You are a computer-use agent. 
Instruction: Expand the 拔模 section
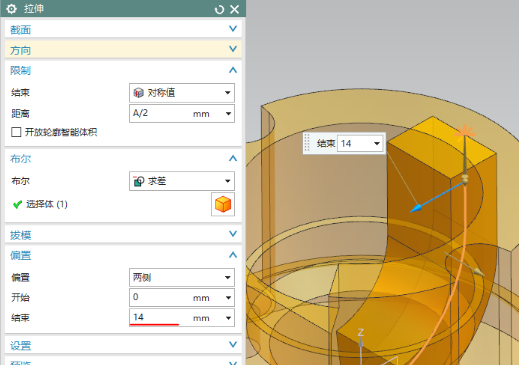point(233,234)
